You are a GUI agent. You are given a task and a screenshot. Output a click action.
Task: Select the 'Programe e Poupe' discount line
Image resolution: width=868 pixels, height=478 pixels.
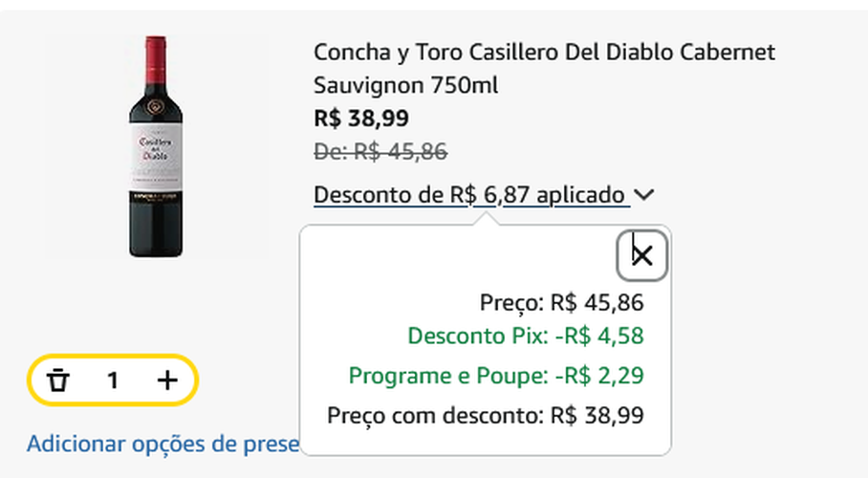[x=495, y=376]
